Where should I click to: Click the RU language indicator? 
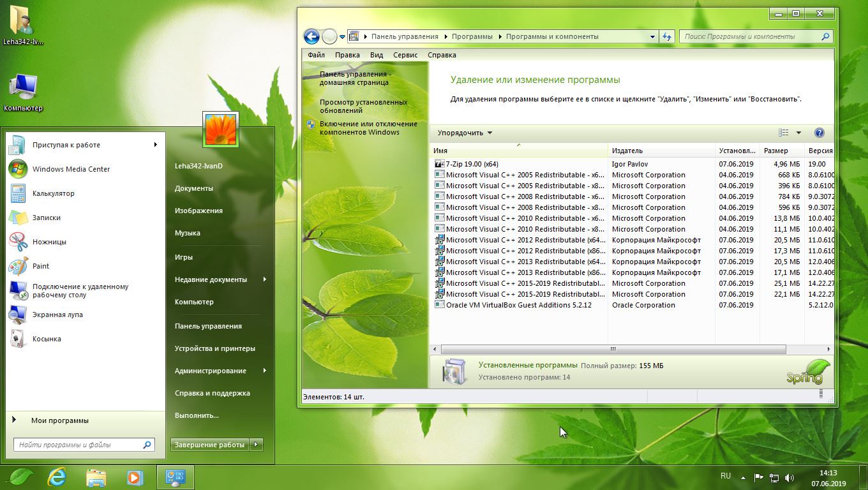tap(726, 476)
